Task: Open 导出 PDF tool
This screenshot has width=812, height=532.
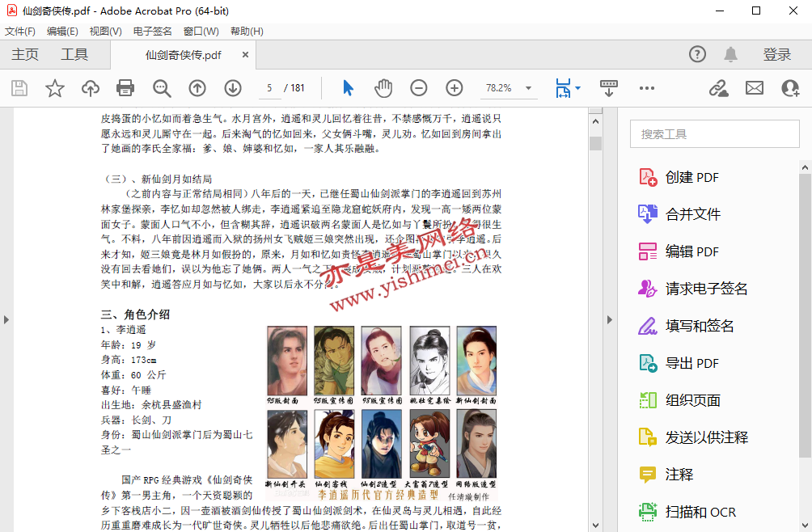Action: pos(679,363)
